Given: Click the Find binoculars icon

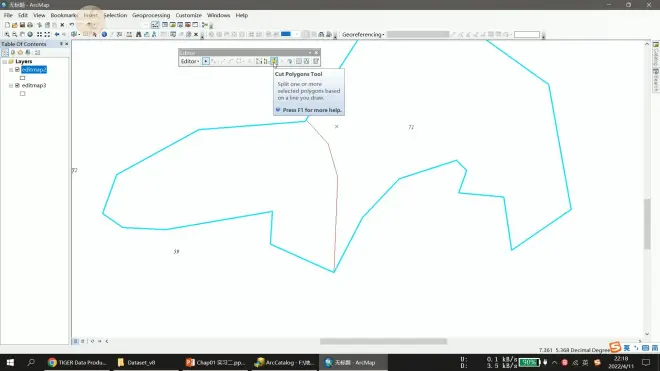Looking at the screenshot, I should click(138, 35).
